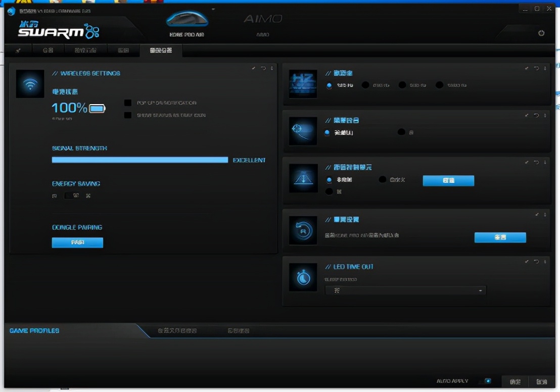The image size is (560, 392).
Task: Click the Hz polling rate panel icon
Action: pyautogui.click(x=303, y=84)
